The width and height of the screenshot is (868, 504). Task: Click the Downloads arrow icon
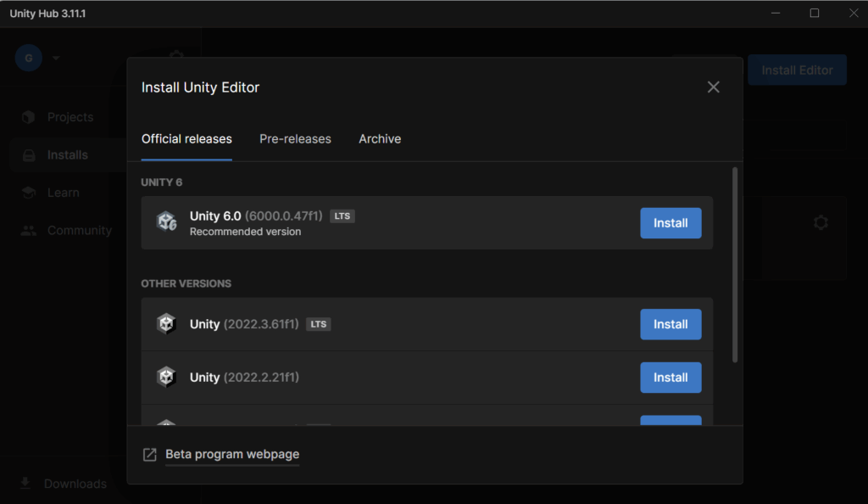click(25, 483)
